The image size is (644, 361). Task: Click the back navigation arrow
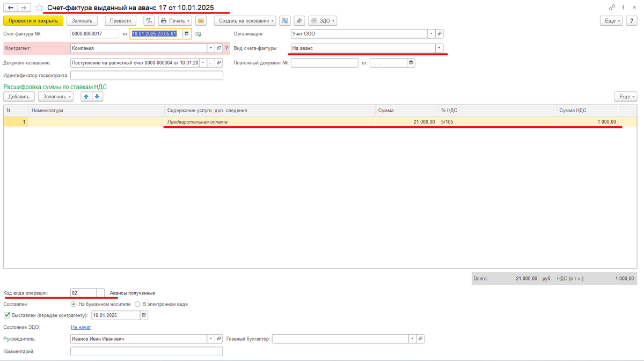pyautogui.click(x=10, y=8)
